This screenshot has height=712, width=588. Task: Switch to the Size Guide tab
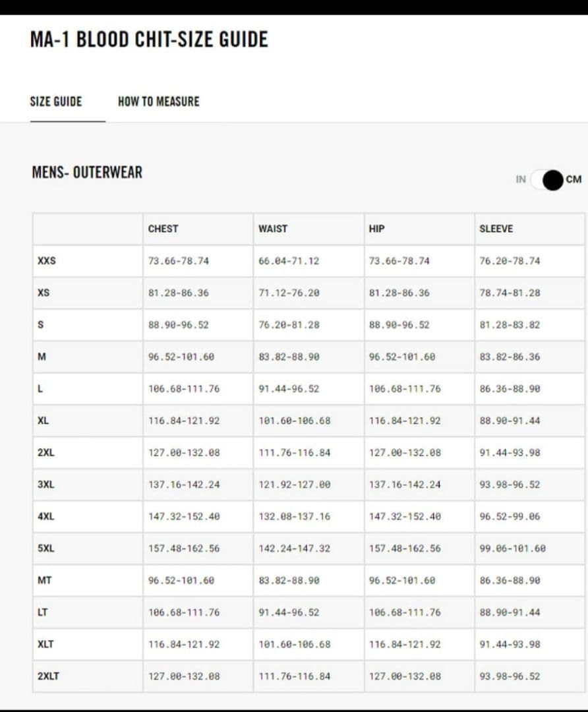(x=56, y=102)
